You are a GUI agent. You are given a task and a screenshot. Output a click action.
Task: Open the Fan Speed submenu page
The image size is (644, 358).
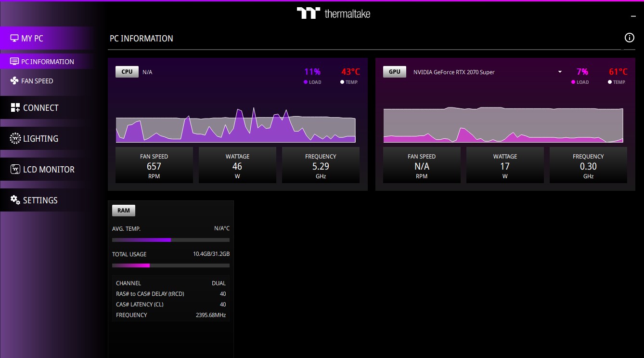37,81
